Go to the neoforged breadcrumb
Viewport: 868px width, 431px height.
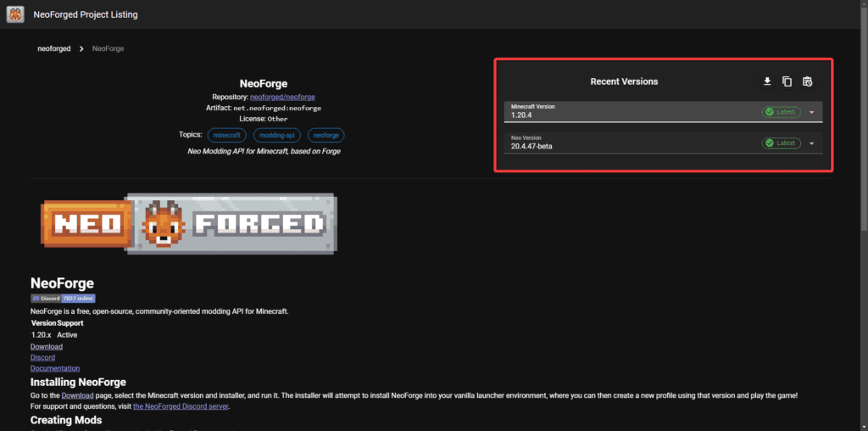(x=54, y=48)
